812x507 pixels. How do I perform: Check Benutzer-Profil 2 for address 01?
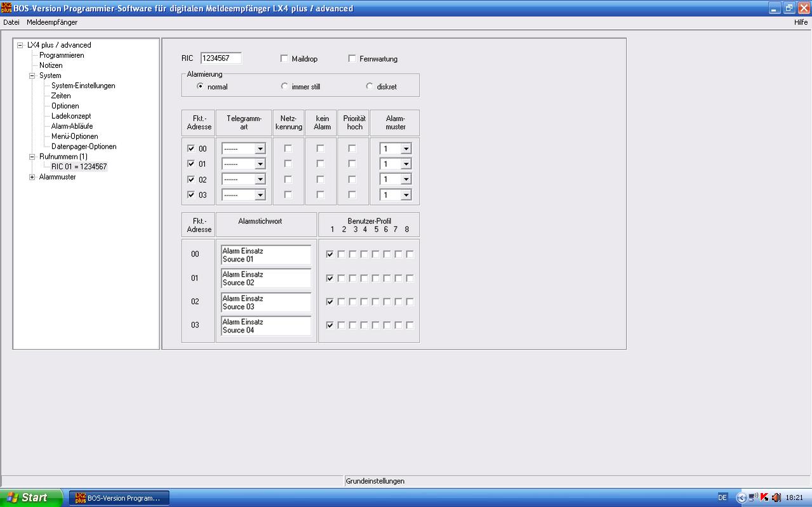[342, 278]
